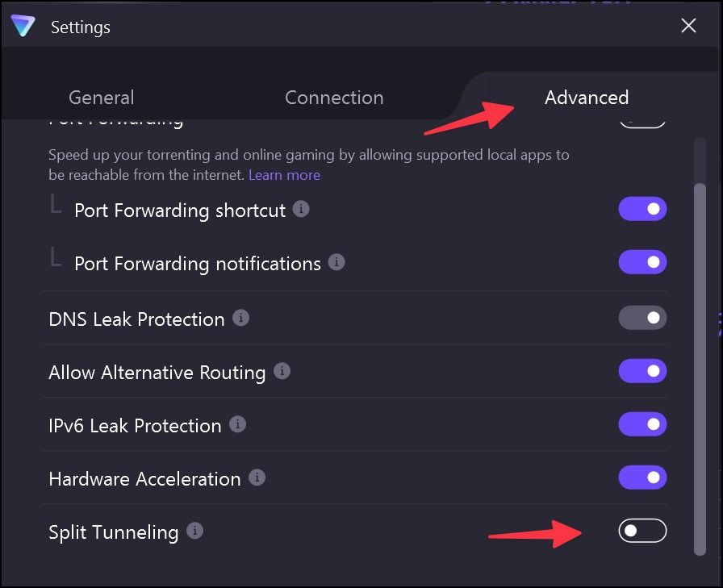Turn off Port Forwarding notifications
The width and height of the screenshot is (723, 588).
[642, 262]
